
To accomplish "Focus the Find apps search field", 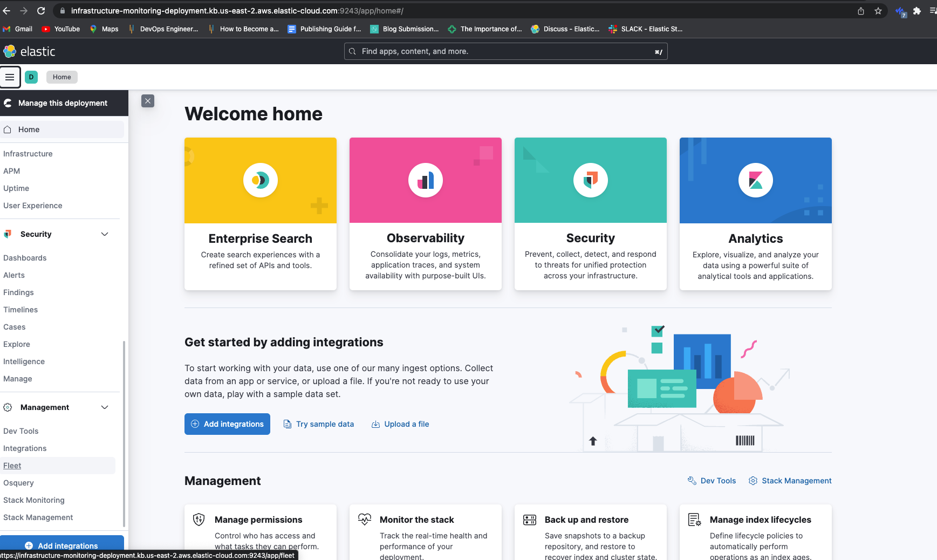I will (x=505, y=51).
